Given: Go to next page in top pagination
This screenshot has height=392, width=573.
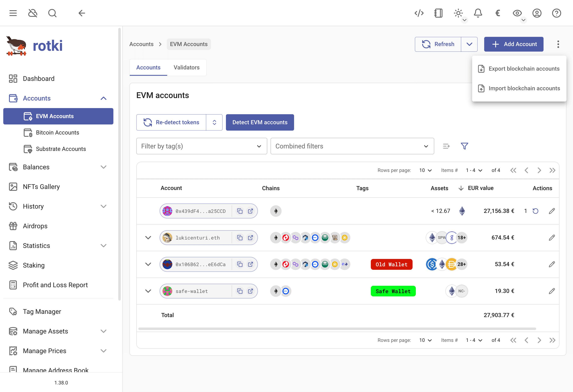Looking at the screenshot, I should coord(539,170).
